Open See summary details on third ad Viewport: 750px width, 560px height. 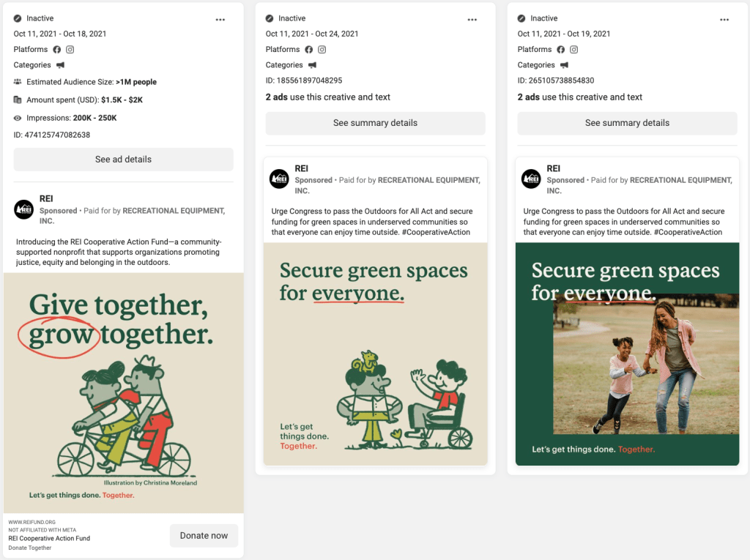coord(627,123)
